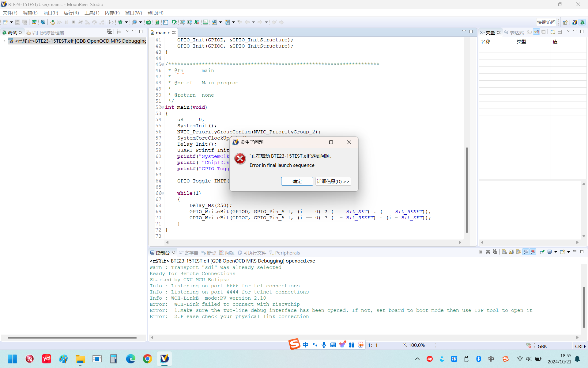Switch to the Debug perspective bug icon at top right

pyautogui.click(x=582, y=22)
